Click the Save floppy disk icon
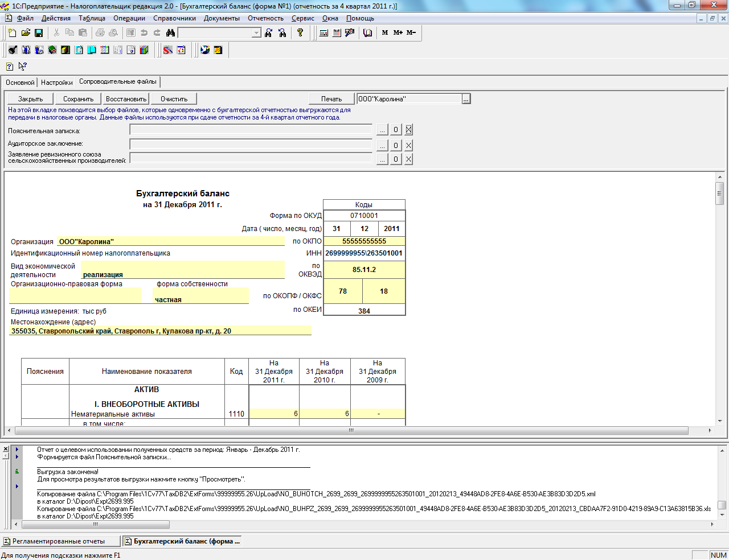 39,33
